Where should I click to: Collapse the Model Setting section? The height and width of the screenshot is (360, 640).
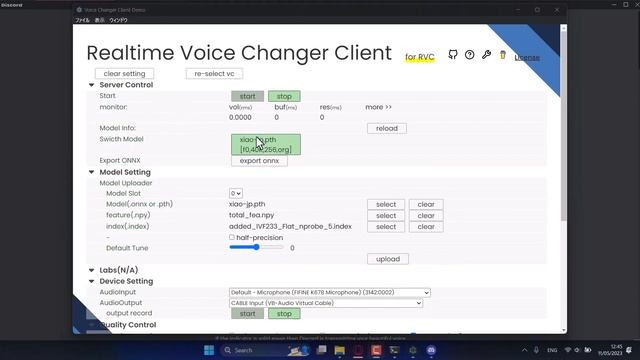point(91,172)
